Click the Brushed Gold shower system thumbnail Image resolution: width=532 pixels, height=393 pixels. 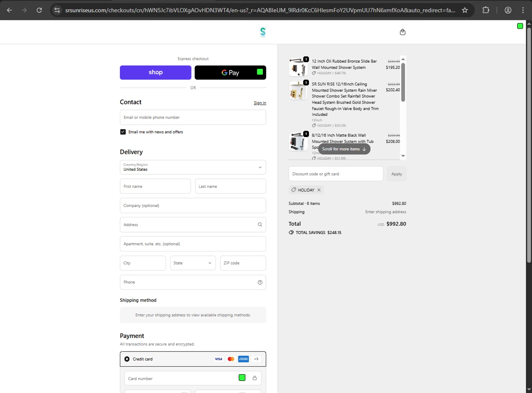pos(298,91)
